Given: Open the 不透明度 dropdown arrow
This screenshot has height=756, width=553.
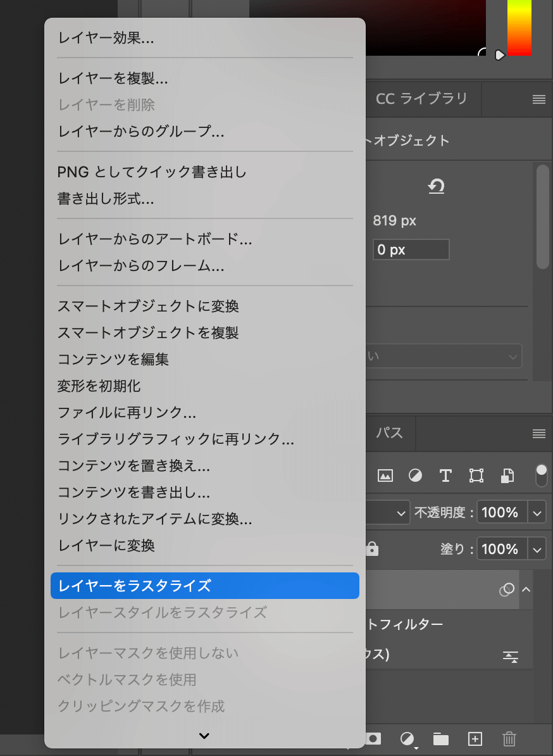Looking at the screenshot, I should click(x=537, y=512).
